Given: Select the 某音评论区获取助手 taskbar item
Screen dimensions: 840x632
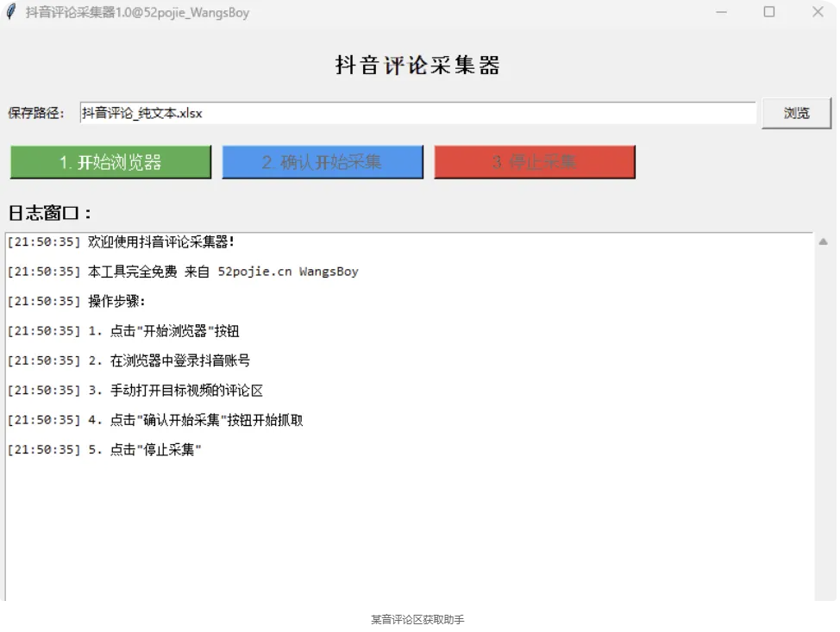Looking at the screenshot, I should pos(420,618).
